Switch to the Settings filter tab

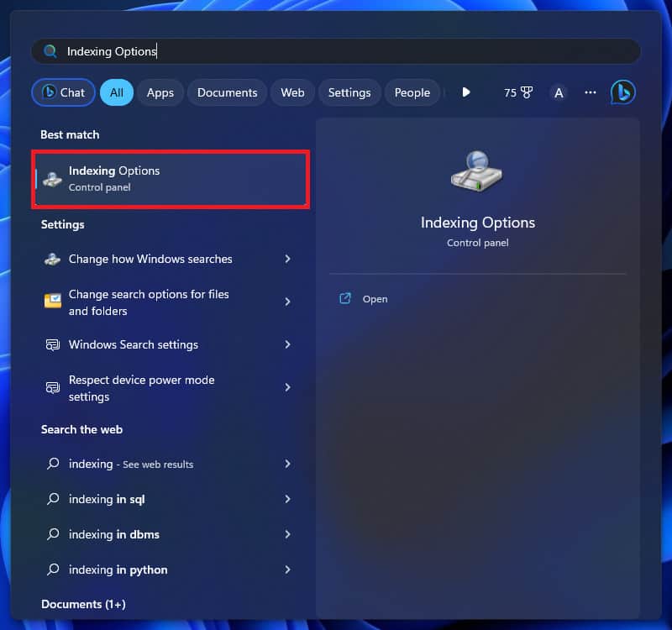(349, 92)
